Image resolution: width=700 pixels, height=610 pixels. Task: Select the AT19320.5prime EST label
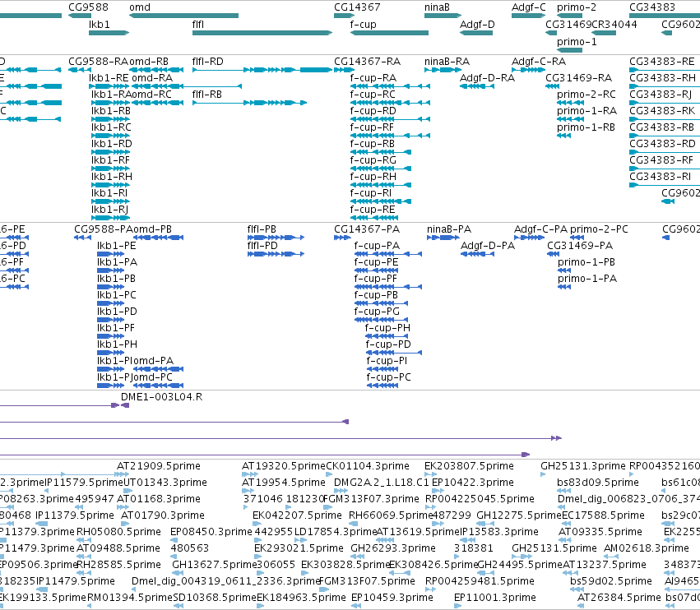click(x=284, y=466)
